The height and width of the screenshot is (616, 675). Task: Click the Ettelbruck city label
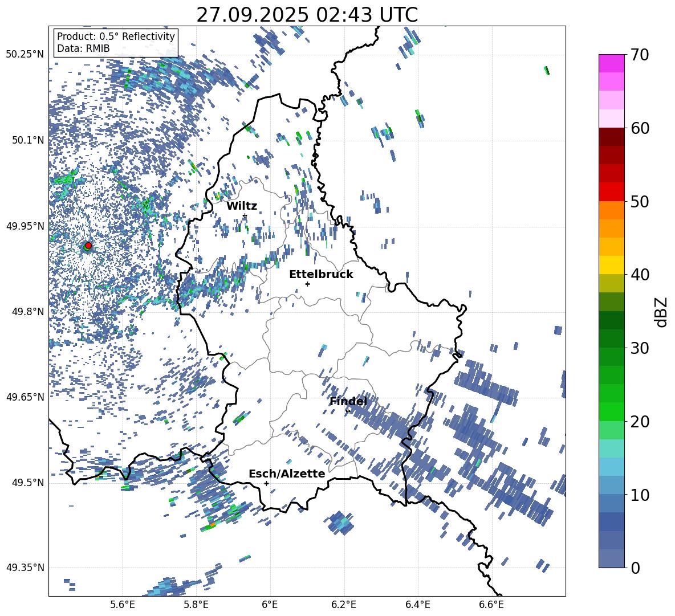coord(321,275)
